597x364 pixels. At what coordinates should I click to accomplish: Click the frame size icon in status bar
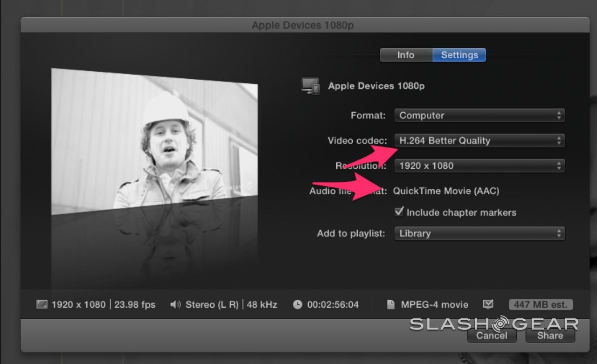(42, 305)
